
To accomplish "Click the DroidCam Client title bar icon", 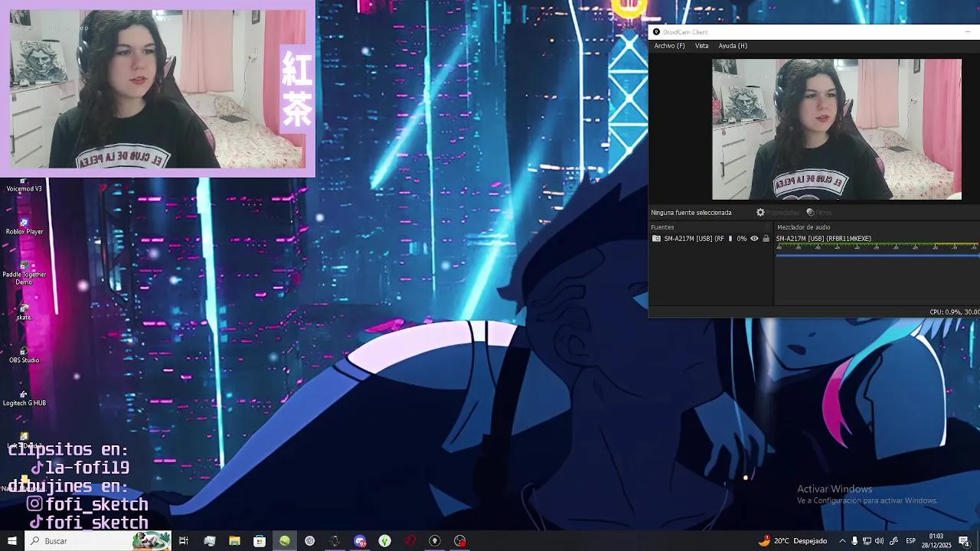I will [656, 32].
